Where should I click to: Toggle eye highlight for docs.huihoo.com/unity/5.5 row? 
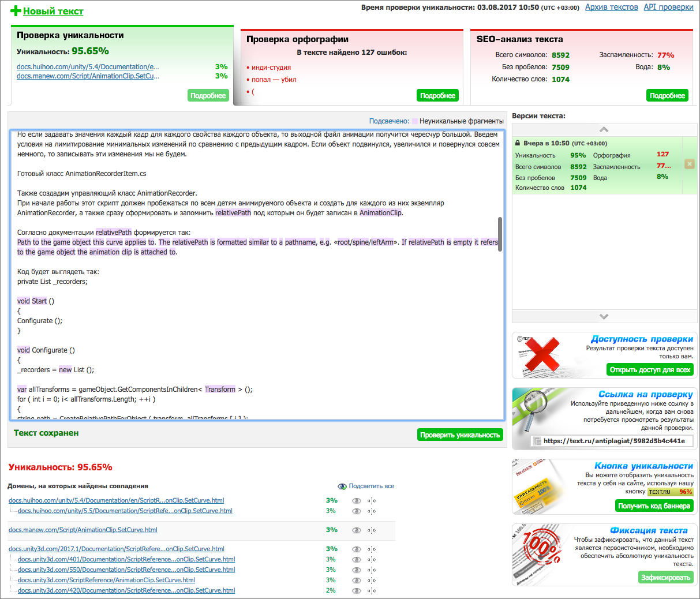point(357,511)
